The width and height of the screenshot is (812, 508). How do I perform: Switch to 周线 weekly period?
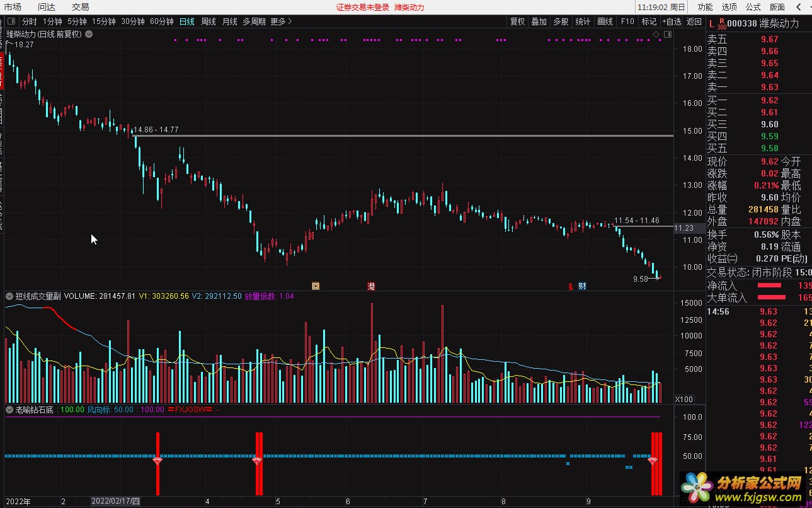[x=209, y=21]
